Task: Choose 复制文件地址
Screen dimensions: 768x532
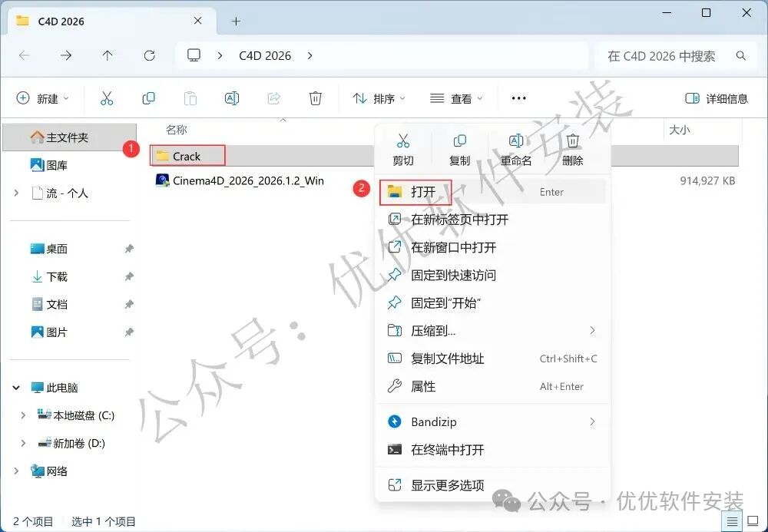Action: click(493, 359)
